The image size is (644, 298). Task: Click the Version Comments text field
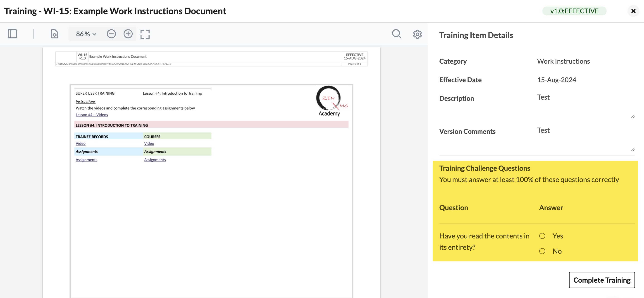(585, 138)
